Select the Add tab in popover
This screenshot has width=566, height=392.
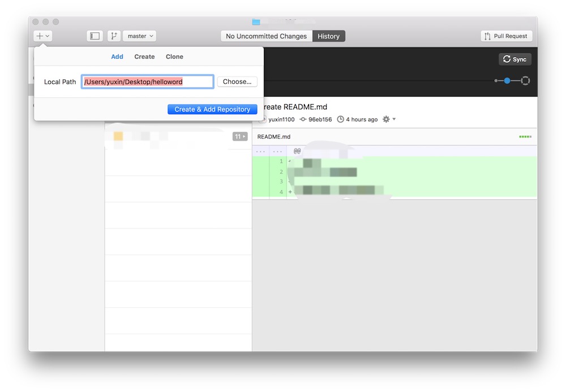[117, 57]
